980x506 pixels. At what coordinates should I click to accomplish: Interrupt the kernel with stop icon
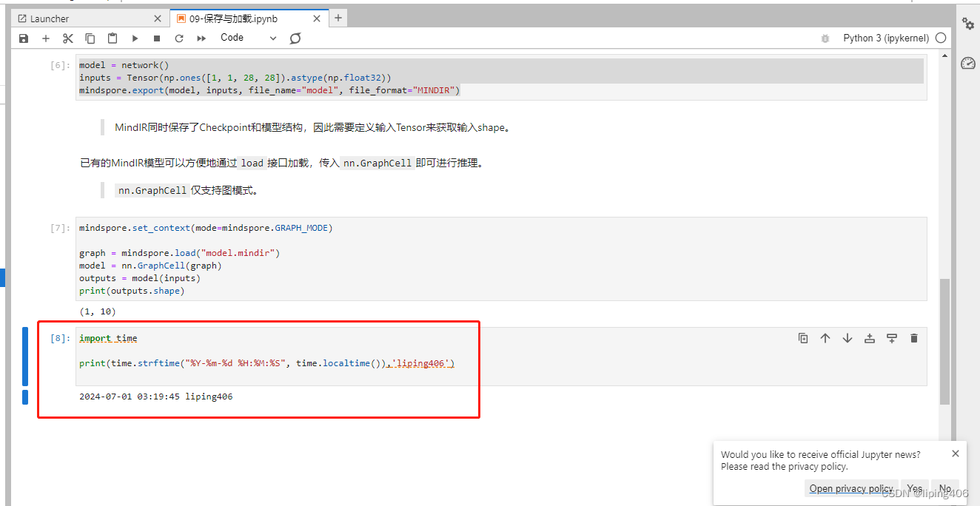click(157, 38)
